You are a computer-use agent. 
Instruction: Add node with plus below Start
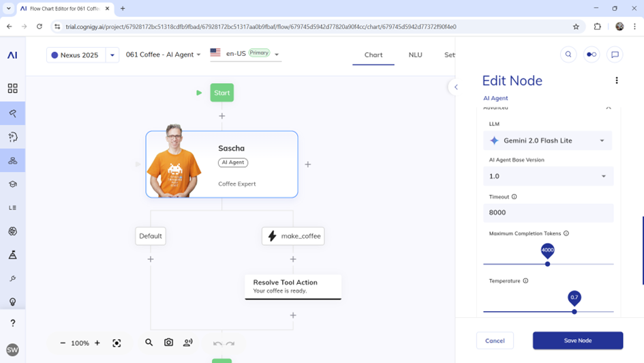point(221,116)
